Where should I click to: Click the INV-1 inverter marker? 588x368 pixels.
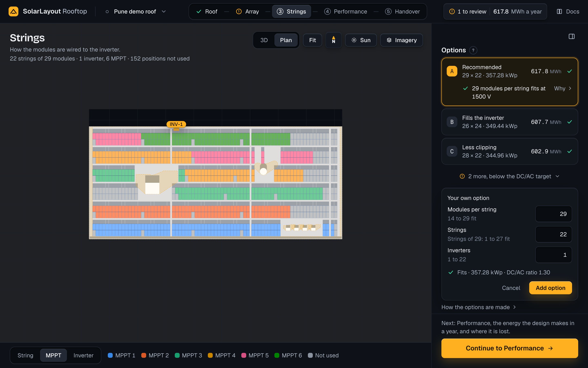coord(176,124)
